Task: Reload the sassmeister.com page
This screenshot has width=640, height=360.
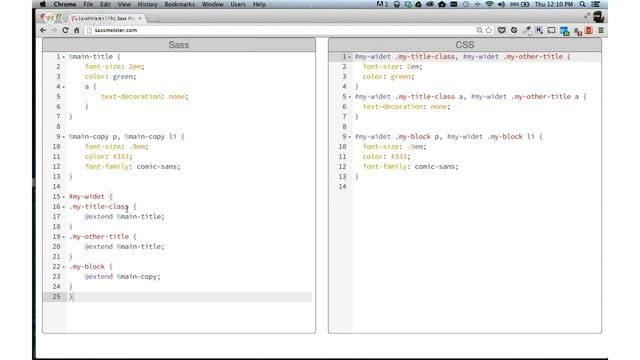Action: tap(65, 30)
